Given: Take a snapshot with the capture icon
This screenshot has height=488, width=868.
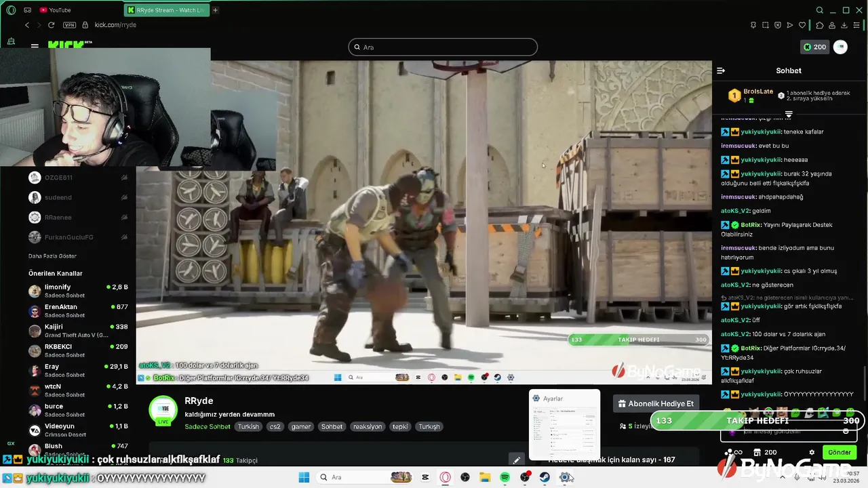Looking at the screenshot, I should [x=766, y=25].
